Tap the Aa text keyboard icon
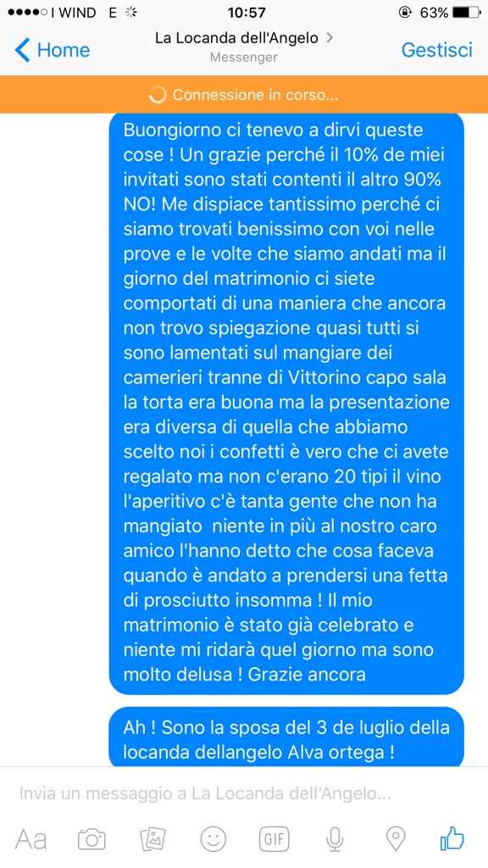Screen dimensions: 488x868 (x=30, y=838)
